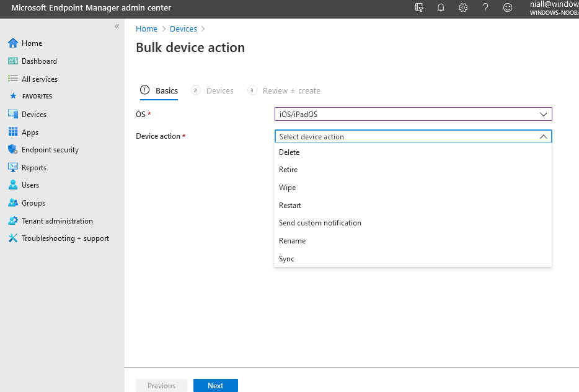579x392 pixels.
Task: Go to Tenant administration in sidebar
Action: pyautogui.click(x=57, y=221)
